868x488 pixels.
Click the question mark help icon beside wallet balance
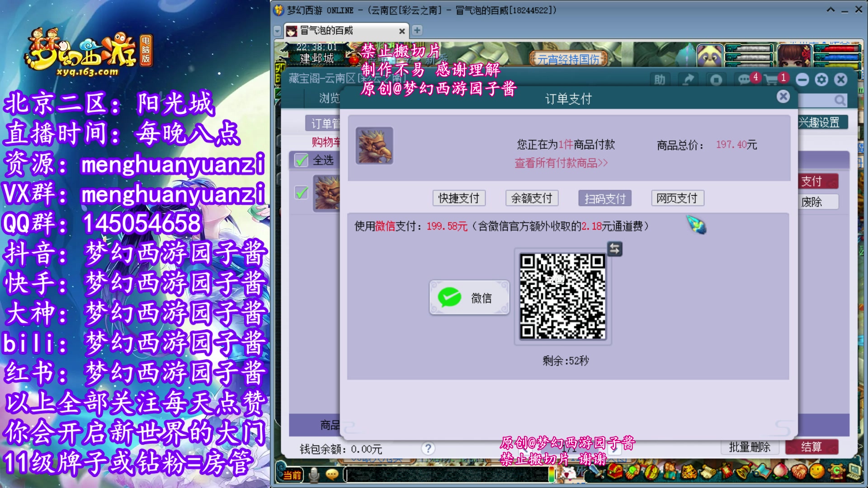(x=428, y=448)
